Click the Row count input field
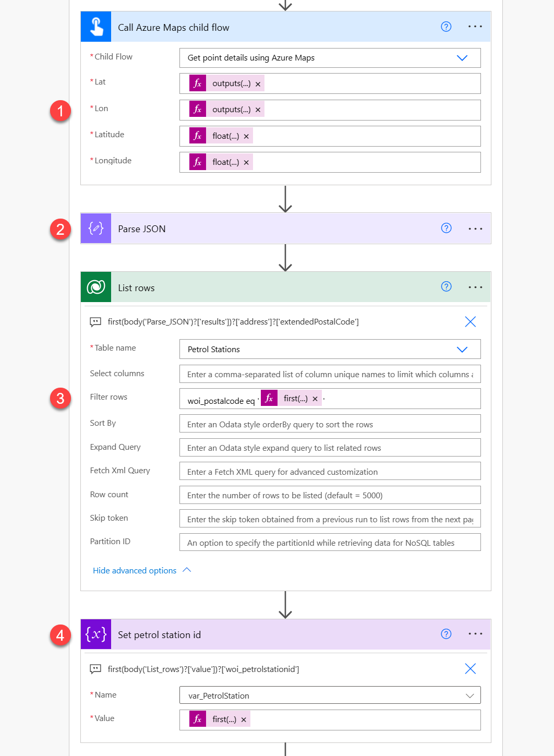The width and height of the screenshot is (554, 756). point(330,495)
